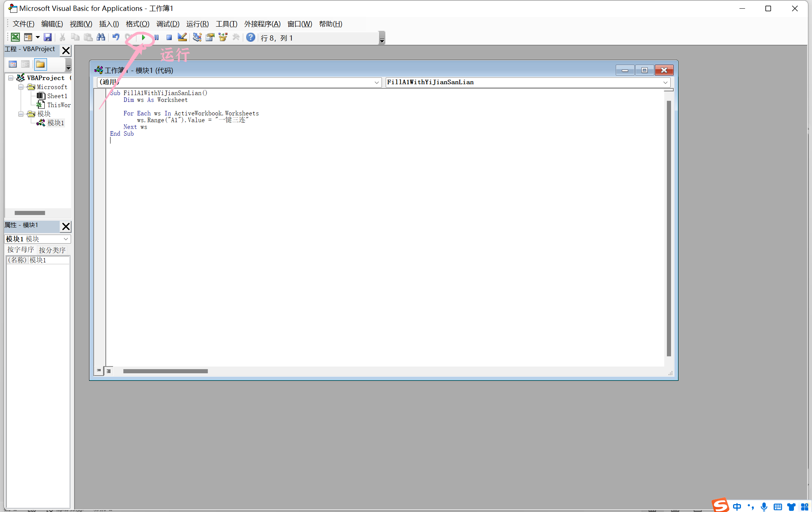Click the Reset (stop) toolbar icon

click(x=169, y=37)
